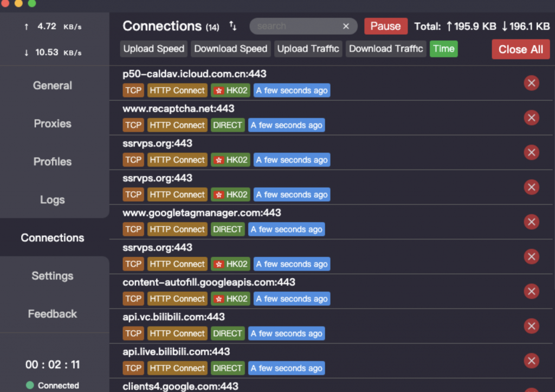555x392 pixels.
Task: Select the Connections section
Action: point(53,237)
